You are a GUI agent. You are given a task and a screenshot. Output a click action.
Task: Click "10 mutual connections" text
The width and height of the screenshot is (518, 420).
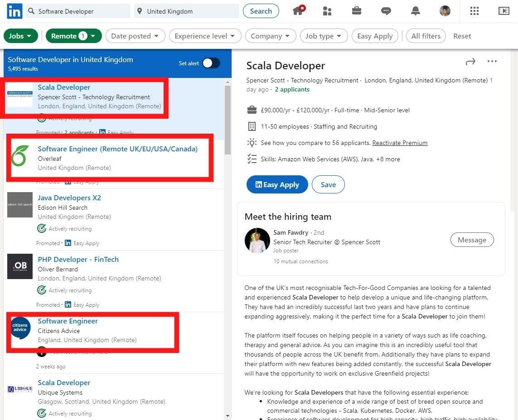coord(300,261)
